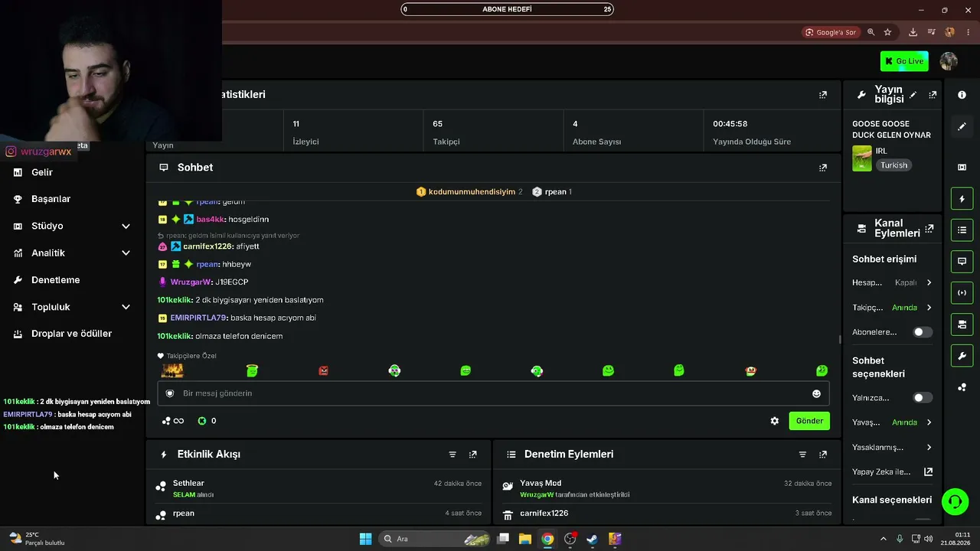Insert the red angry emote
Screen dimensions: 980x551
323,370
